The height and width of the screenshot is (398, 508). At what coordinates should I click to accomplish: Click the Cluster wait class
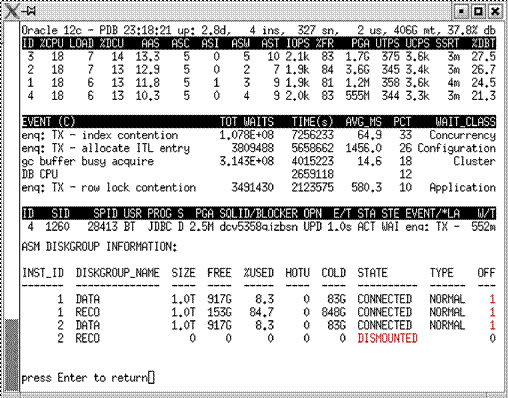474,161
